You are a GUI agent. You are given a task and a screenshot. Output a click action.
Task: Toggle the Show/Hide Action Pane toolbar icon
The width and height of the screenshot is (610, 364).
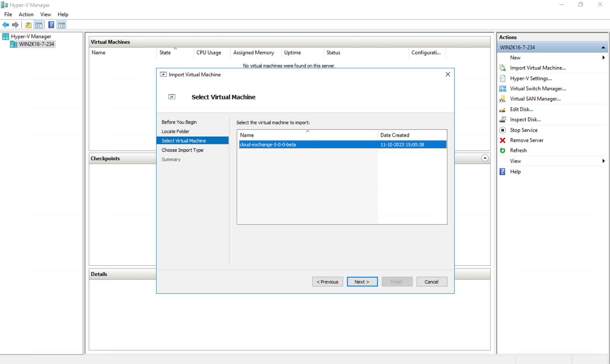(x=62, y=25)
